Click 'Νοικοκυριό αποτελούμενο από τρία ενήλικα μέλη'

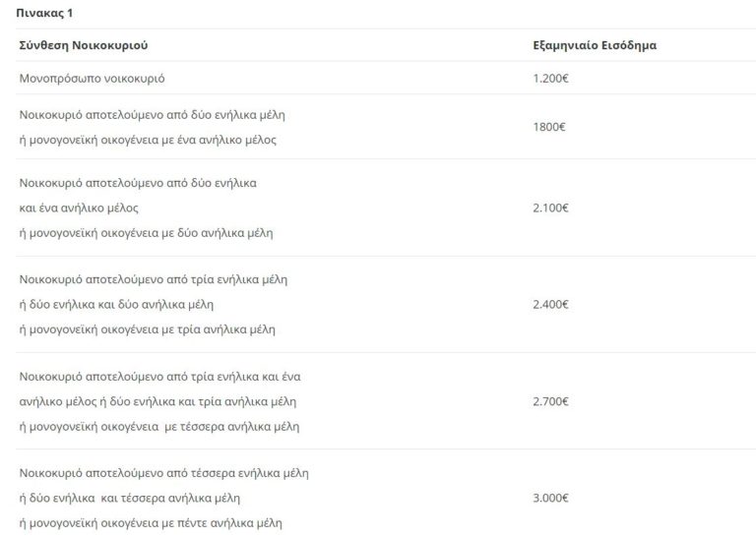coord(153,279)
